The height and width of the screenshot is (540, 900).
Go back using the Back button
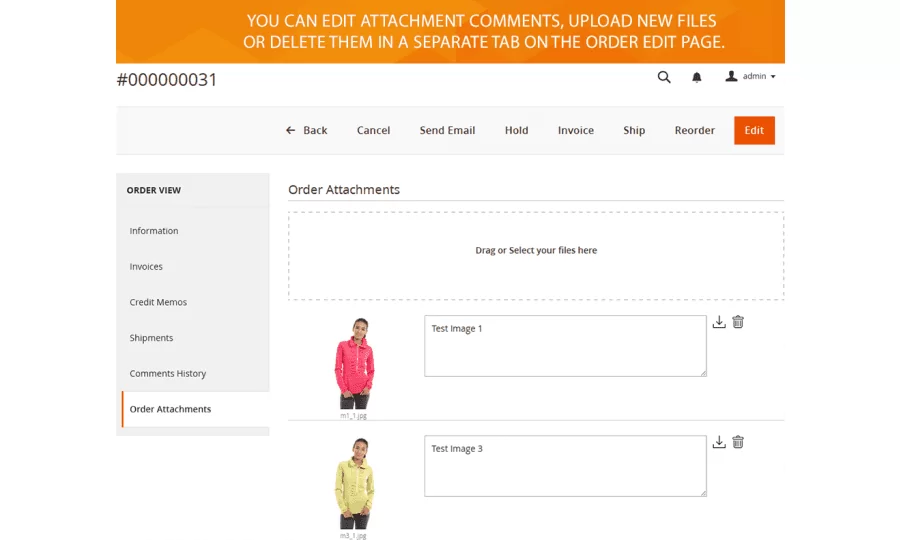[x=307, y=130]
